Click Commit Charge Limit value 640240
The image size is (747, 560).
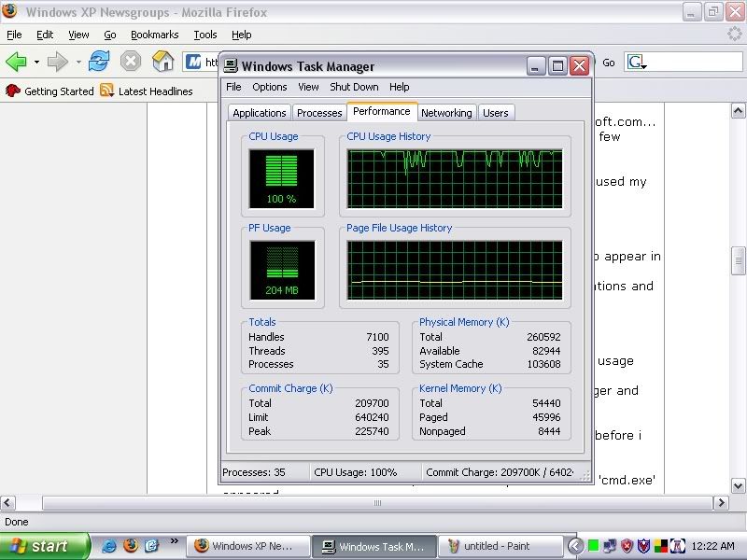pos(372,417)
